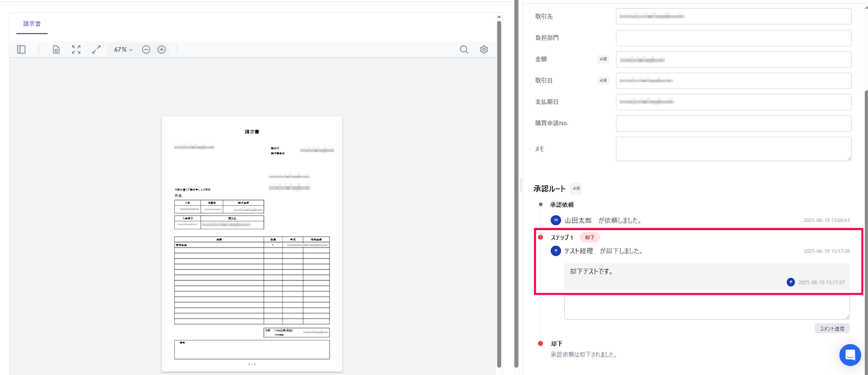The height and width of the screenshot is (375, 868).
Task: Click the 金額 input field
Action: tap(733, 59)
